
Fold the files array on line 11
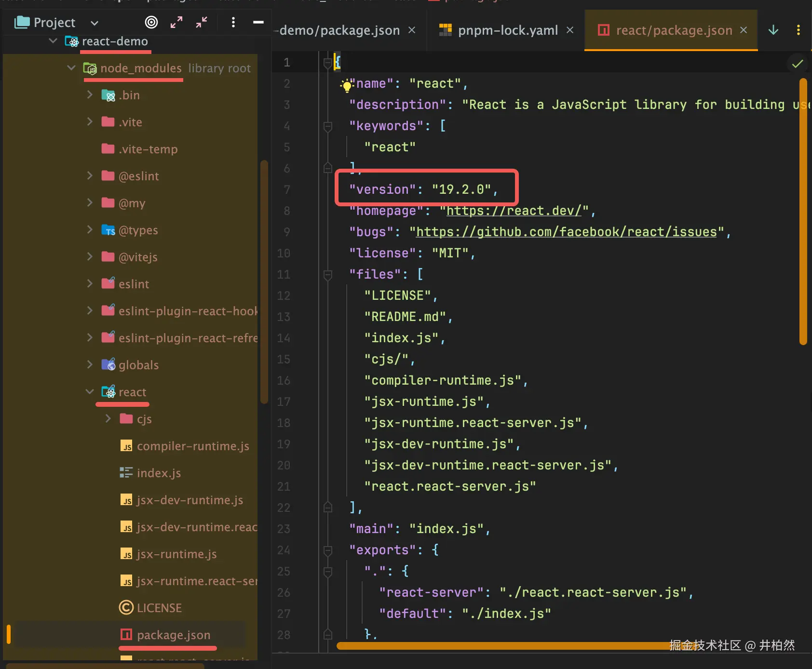[328, 275]
